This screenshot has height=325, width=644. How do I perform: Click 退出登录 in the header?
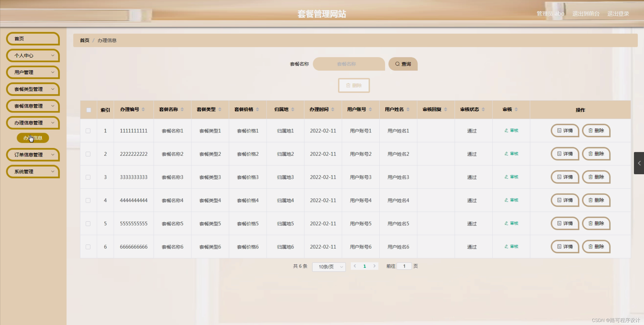(618, 14)
